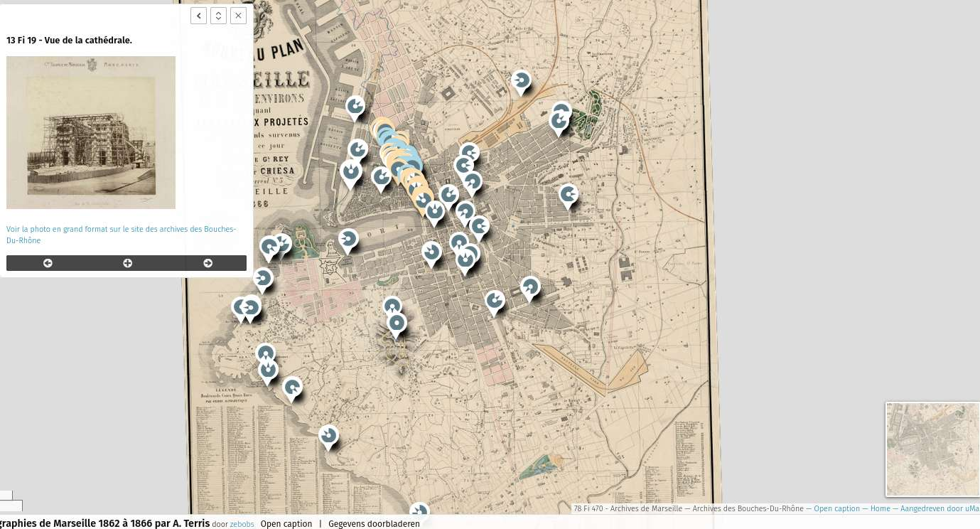Viewport: 980px width, 529px height.
Task: Select the isolated marker on the map's east side
Action: click(568, 194)
